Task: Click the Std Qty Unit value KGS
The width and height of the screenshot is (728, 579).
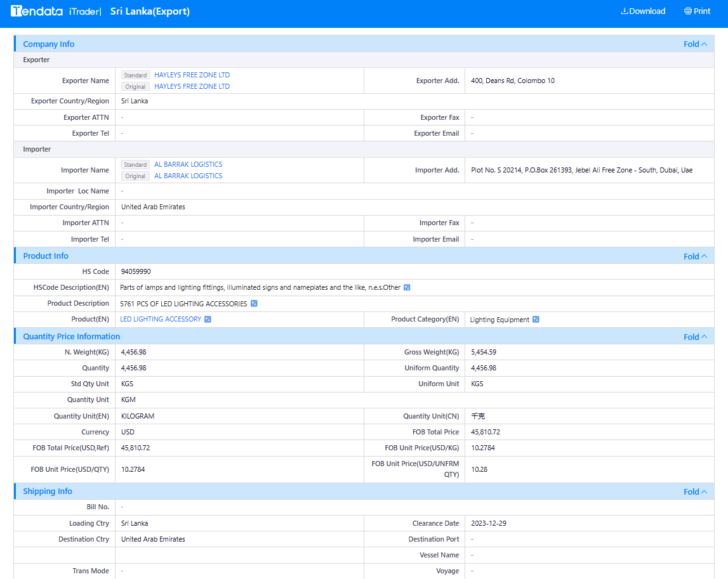Action: click(x=127, y=384)
